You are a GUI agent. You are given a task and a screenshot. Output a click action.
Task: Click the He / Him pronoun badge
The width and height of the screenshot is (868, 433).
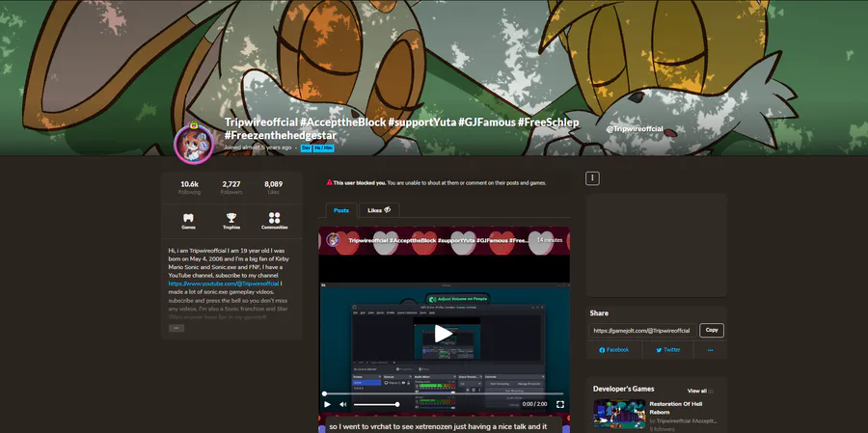point(324,149)
